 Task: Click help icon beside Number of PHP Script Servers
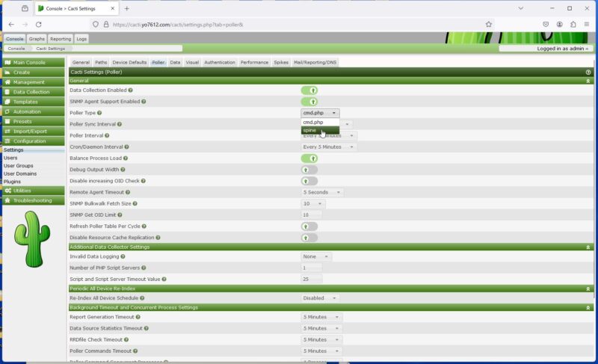144,268
